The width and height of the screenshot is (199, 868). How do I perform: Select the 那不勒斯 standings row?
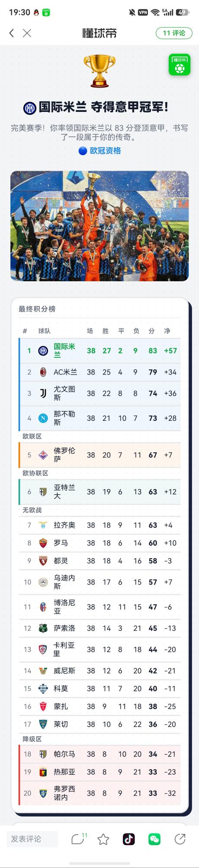coord(99,418)
